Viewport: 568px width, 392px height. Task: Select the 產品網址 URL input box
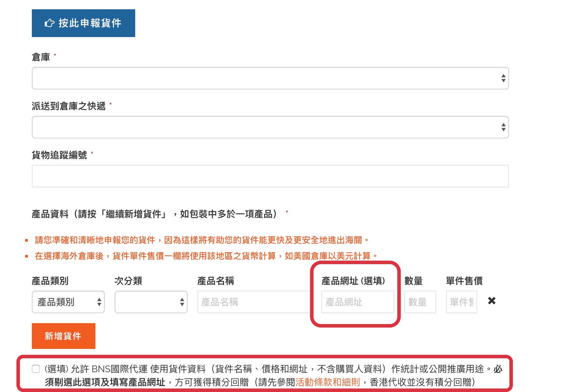point(358,302)
